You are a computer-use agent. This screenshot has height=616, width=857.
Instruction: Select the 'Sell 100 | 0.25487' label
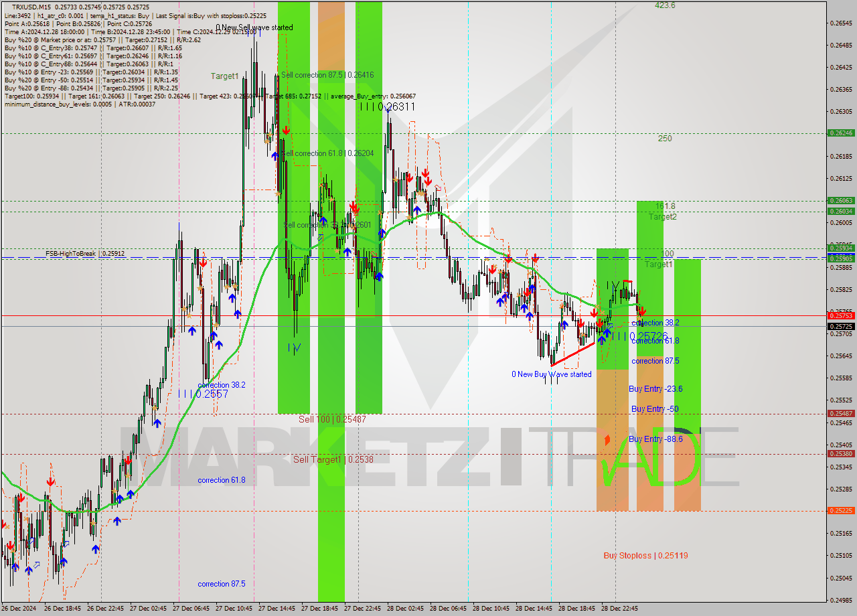332,419
